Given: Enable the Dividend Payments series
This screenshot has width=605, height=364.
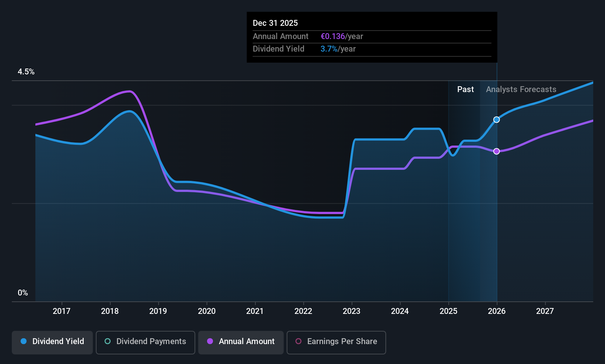Looking at the screenshot, I should [145, 342].
